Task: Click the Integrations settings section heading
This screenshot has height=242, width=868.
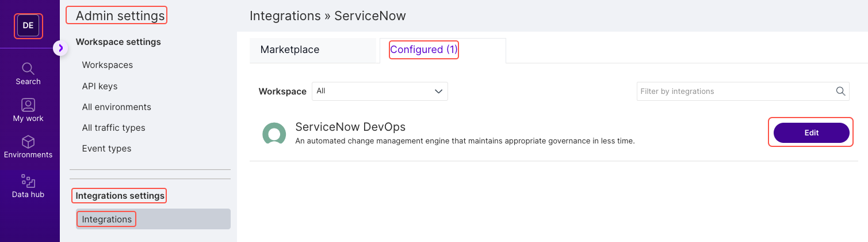Action: click(x=120, y=196)
